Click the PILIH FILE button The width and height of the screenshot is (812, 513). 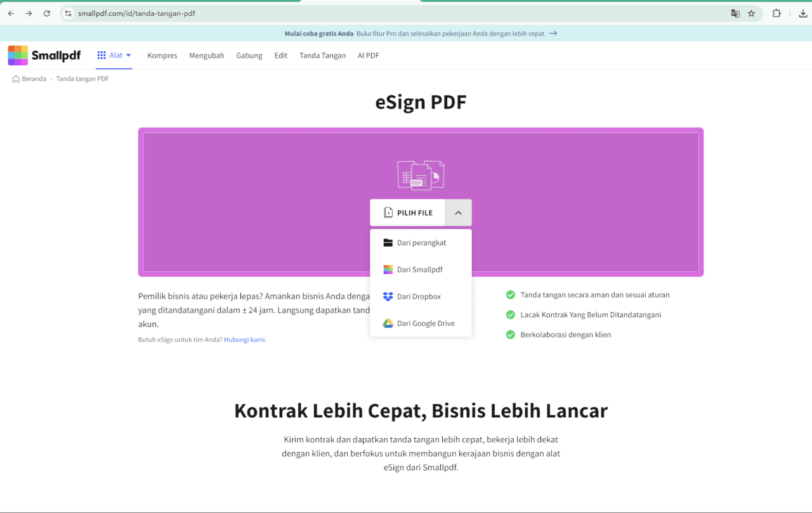point(408,212)
